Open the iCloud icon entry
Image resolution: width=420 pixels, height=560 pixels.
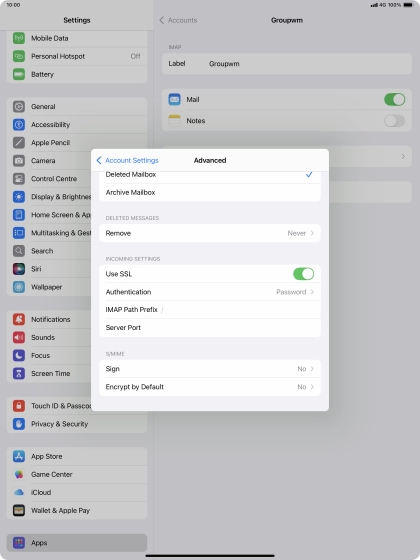19,492
